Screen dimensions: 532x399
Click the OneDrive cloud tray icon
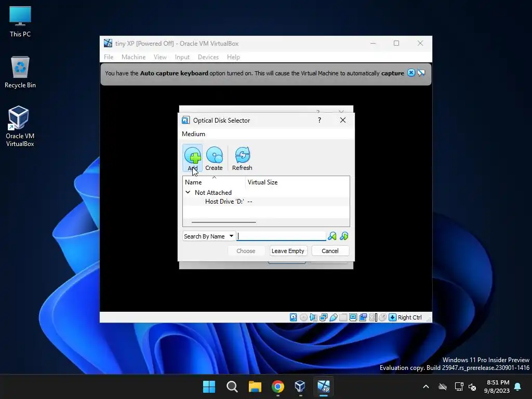443,387
